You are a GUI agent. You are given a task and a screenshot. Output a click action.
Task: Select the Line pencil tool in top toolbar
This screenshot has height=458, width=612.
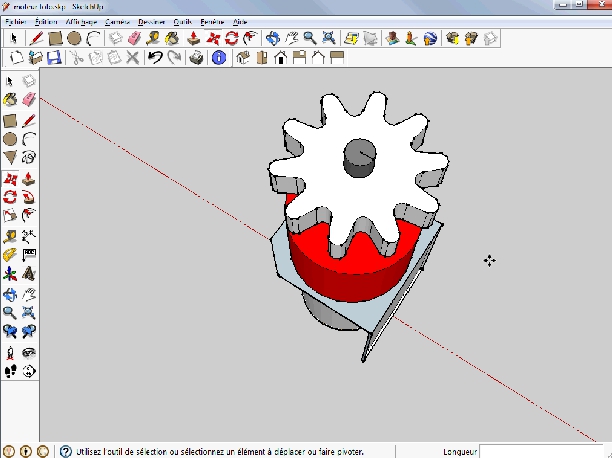(x=36, y=38)
